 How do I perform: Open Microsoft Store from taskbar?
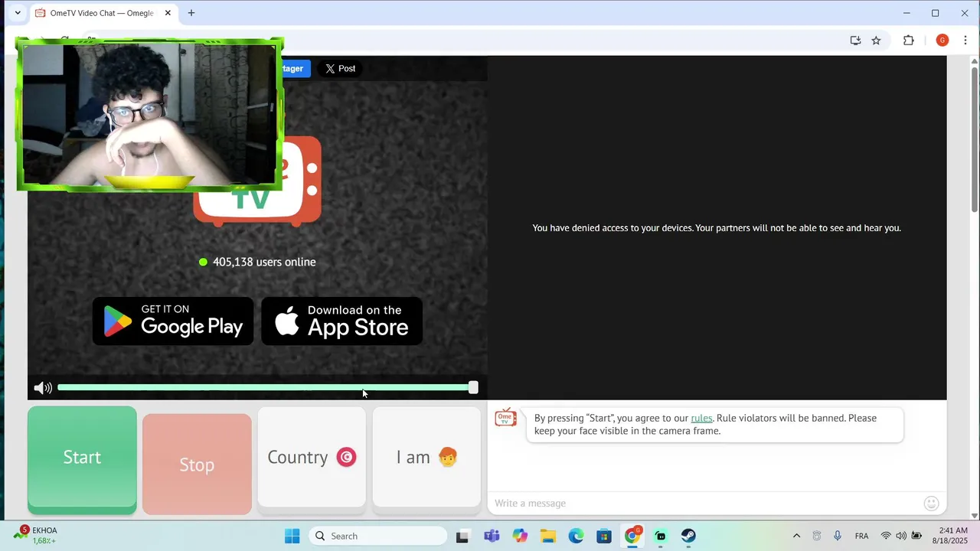[x=604, y=536]
